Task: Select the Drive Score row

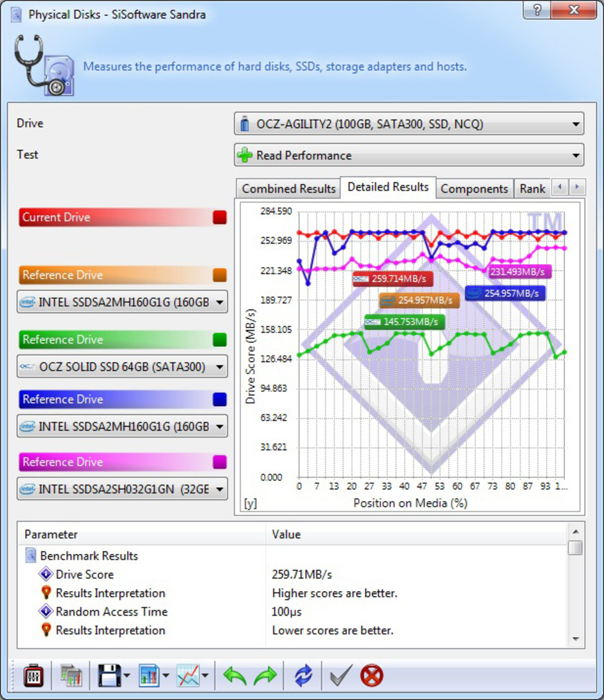Action: 292,575
